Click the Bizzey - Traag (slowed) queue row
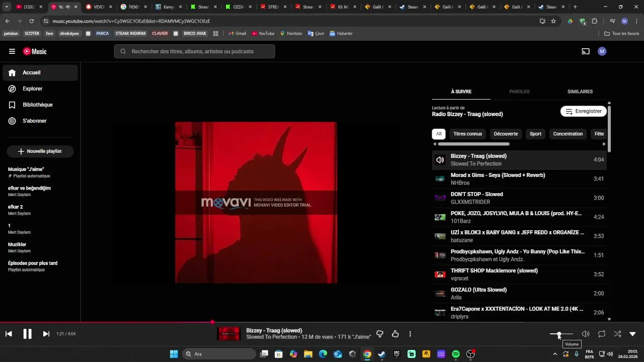The width and height of the screenshot is (644, 362). [x=519, y=160]
